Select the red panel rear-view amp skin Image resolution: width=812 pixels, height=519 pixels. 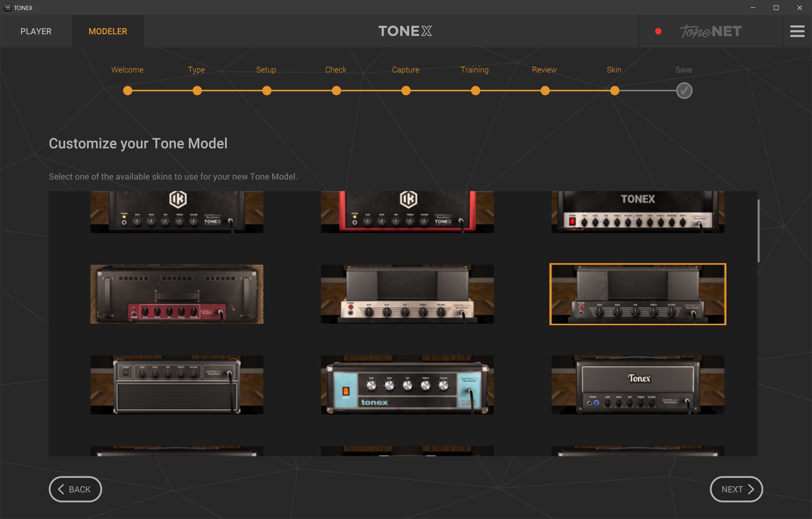(177, 294)
